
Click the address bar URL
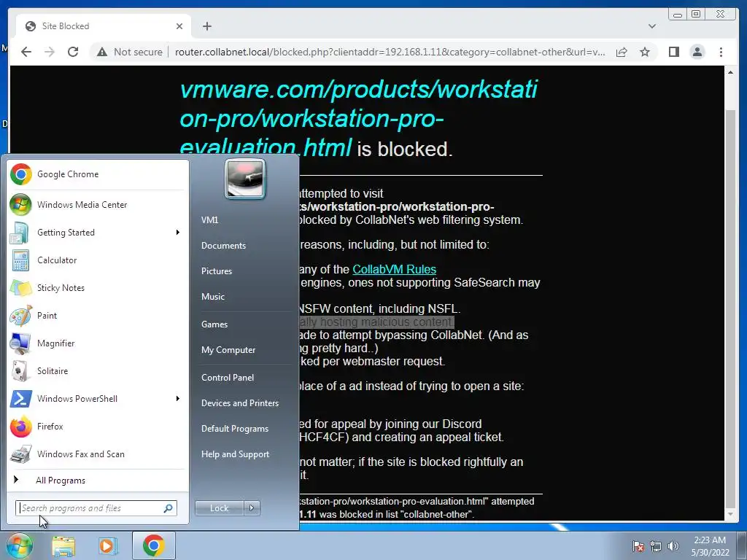click(x=390, y=52)
